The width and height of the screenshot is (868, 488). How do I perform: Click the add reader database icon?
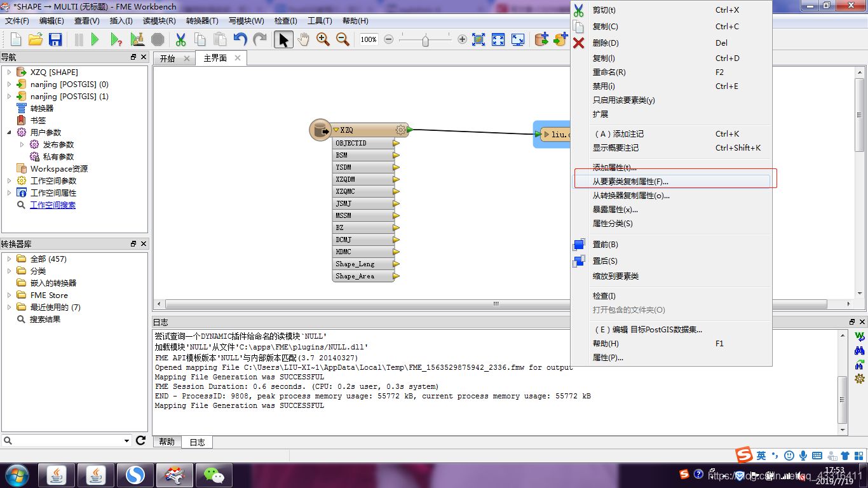click(x=541, y=39)
